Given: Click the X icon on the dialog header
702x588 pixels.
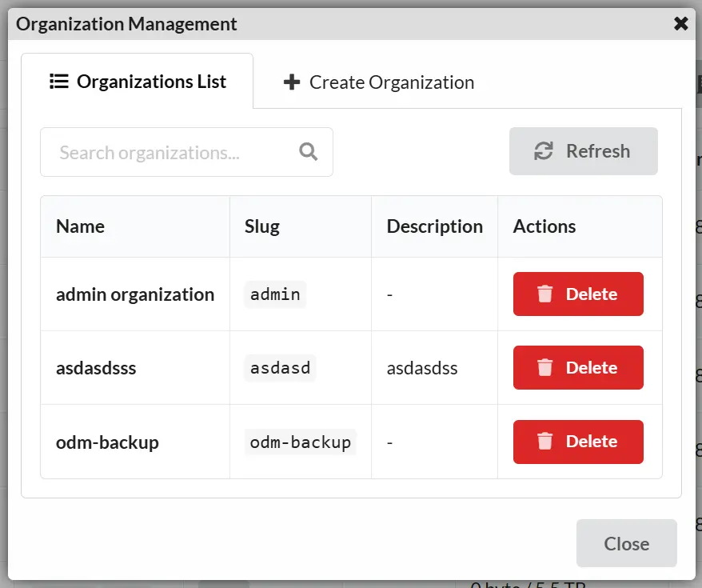Looking at the screenshot, I should coord(680,23).
